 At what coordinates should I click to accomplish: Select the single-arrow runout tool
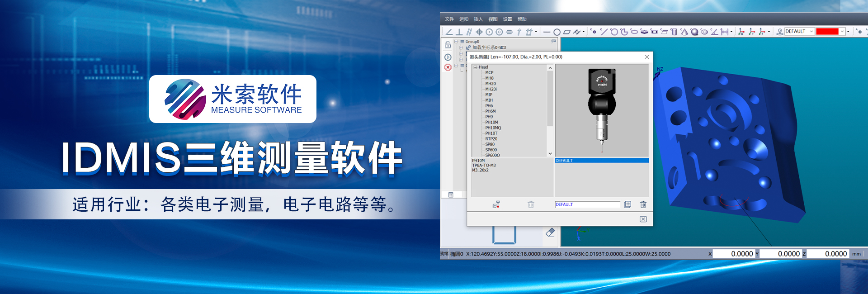(519, 32)
